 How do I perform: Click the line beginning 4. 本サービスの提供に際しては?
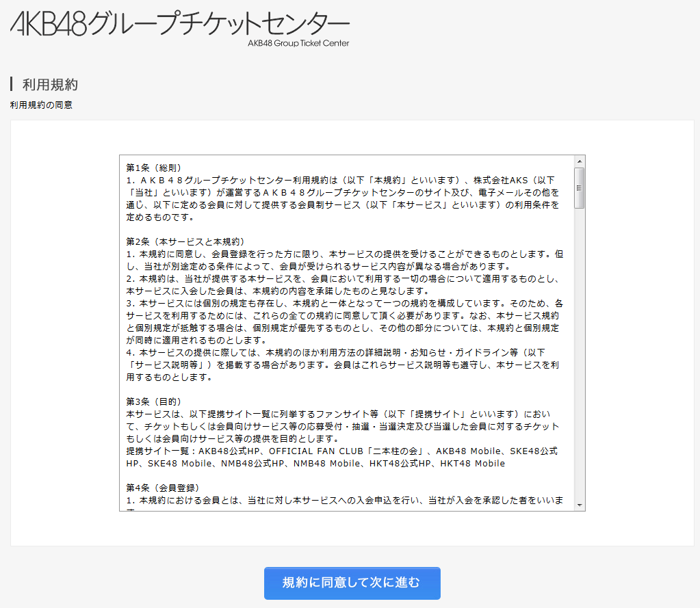(336, 352)
